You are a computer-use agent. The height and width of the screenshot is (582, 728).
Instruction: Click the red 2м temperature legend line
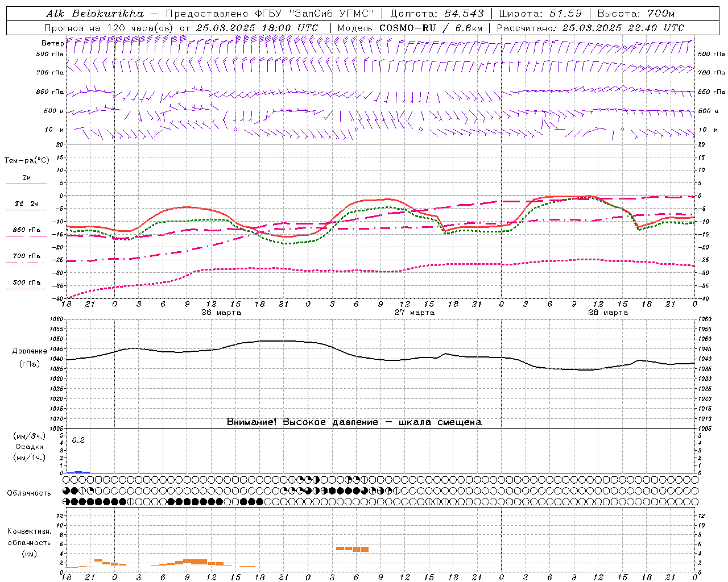[26, 184]
